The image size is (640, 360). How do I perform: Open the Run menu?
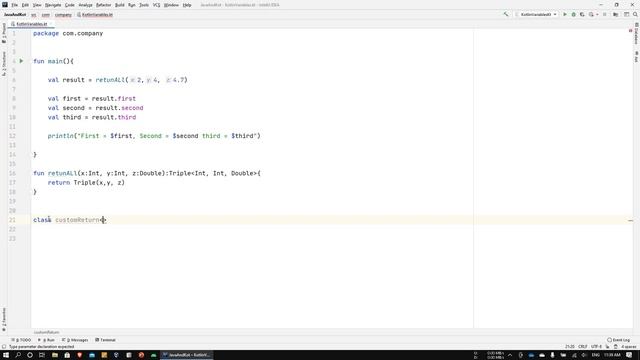tap(132, 5)
